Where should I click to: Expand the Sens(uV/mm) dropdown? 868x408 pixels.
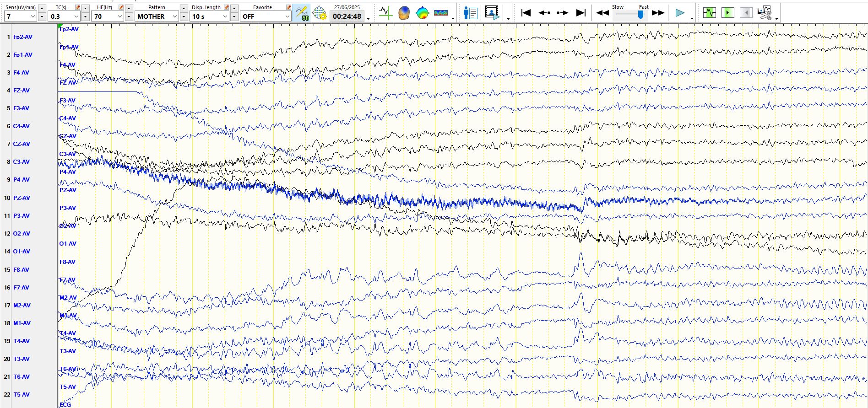(33, 16)
